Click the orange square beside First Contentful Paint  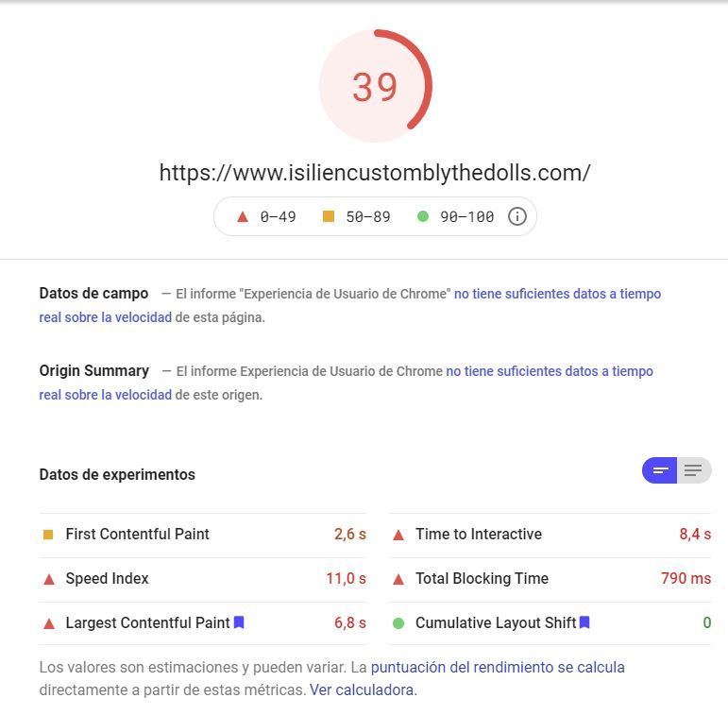click(x=48, y=535)
